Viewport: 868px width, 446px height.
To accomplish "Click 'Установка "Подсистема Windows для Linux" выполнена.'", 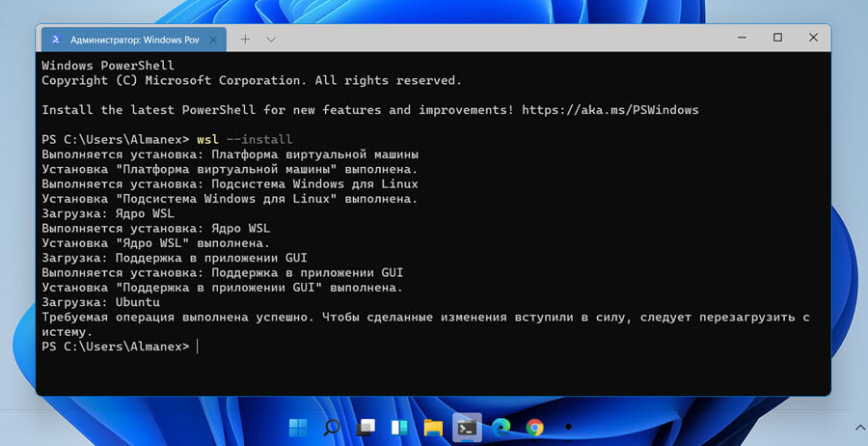I will 230,198.
